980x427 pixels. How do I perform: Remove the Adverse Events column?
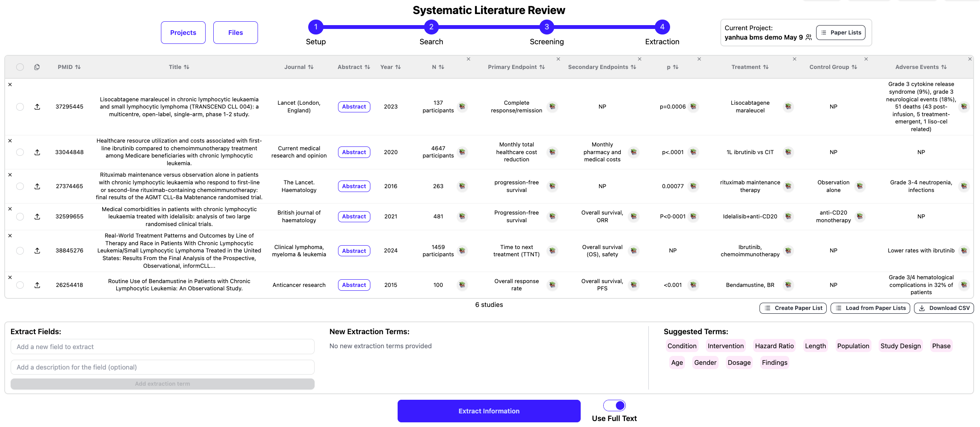[x=970, y=59]
